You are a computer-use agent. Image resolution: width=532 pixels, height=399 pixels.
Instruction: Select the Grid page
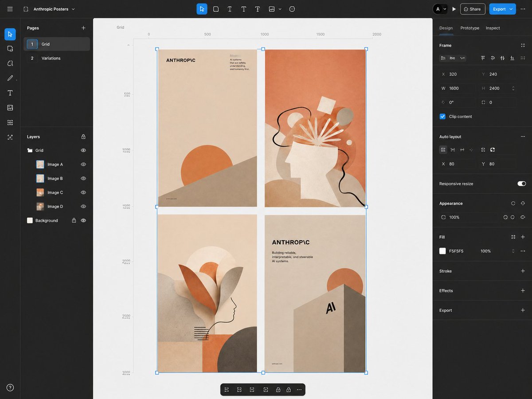click(x=57, y=44)
